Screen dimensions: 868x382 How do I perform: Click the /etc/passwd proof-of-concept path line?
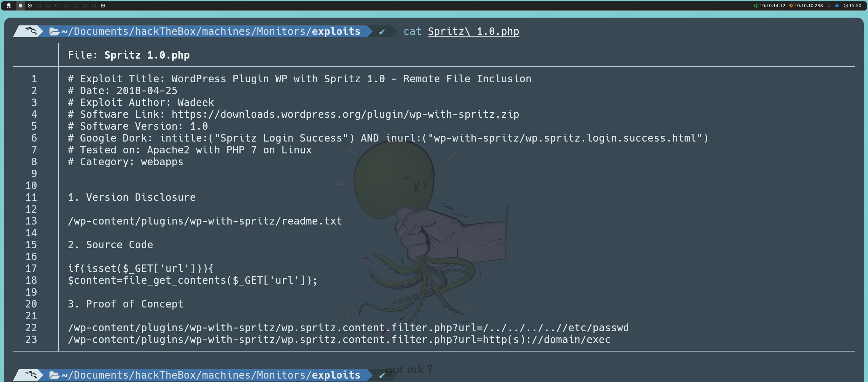(348, 328)
